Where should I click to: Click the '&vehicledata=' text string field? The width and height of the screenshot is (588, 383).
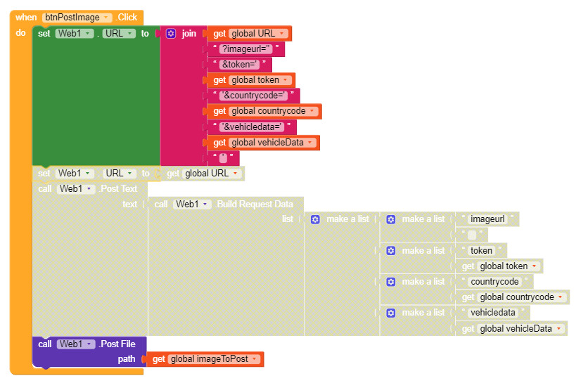(253, 127)
